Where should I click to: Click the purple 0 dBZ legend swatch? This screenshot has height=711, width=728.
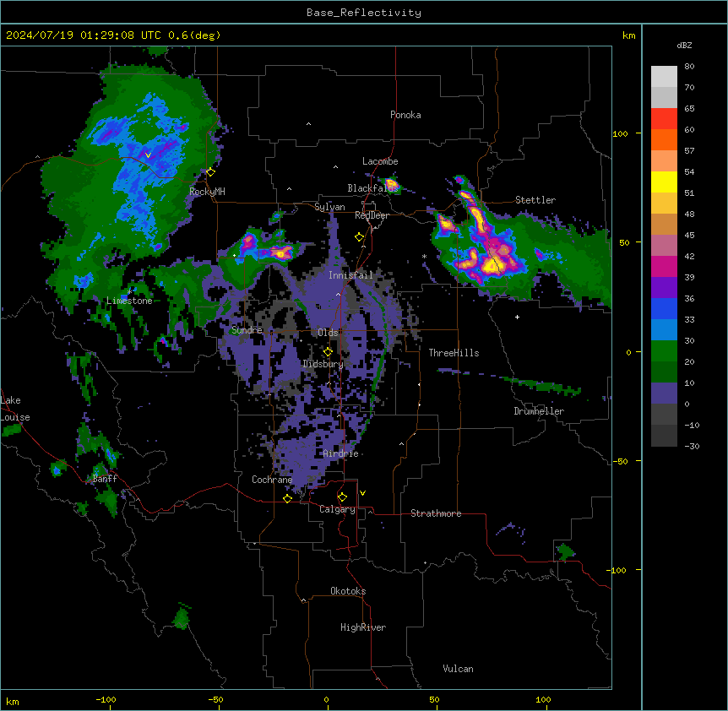664,393
